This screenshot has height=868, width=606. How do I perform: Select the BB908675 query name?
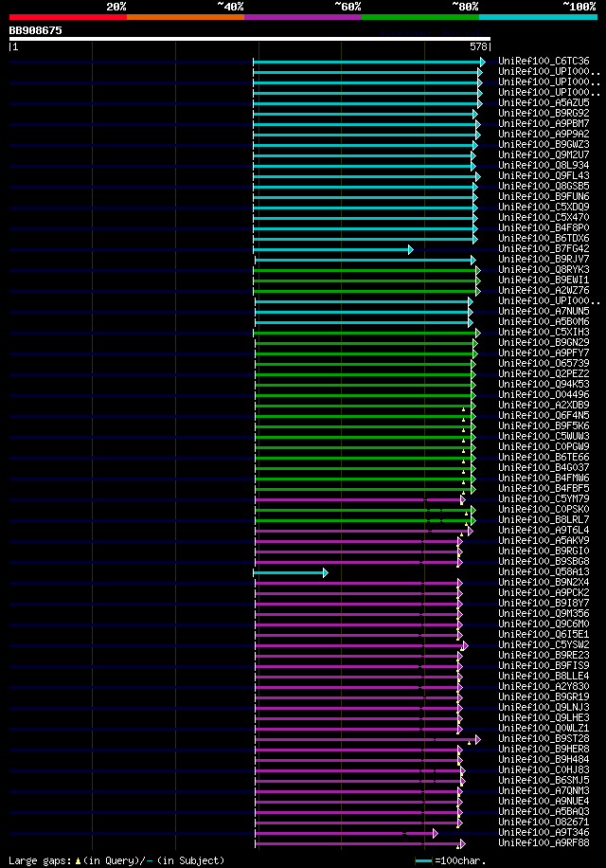[x=35, y=30]
